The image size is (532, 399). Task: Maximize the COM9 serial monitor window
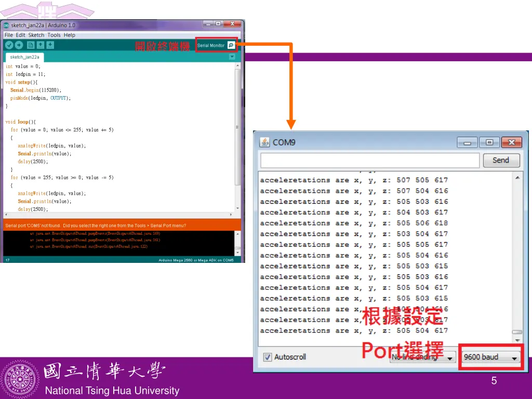tap(489, 142)
